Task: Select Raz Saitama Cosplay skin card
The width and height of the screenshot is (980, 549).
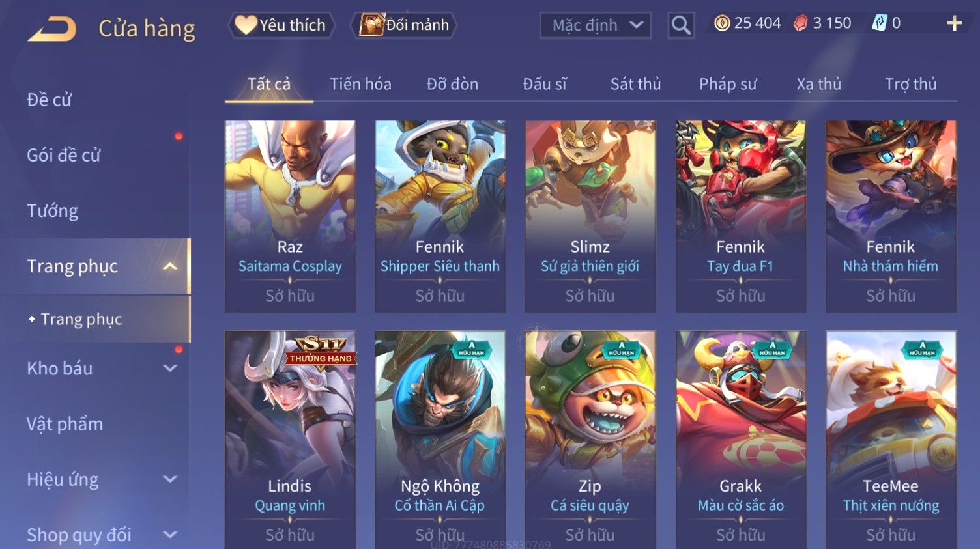Action: pyautogui.click(x=290, y=216)
